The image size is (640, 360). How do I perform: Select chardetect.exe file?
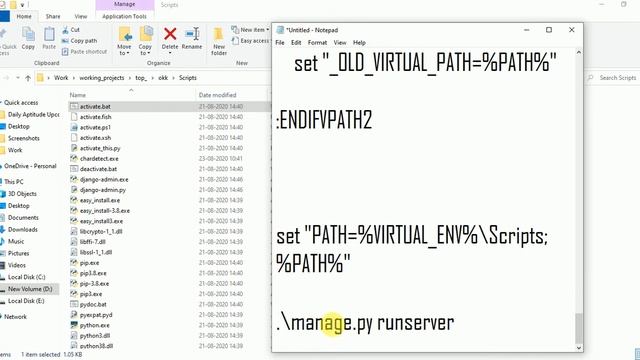[x=99, y=158]
